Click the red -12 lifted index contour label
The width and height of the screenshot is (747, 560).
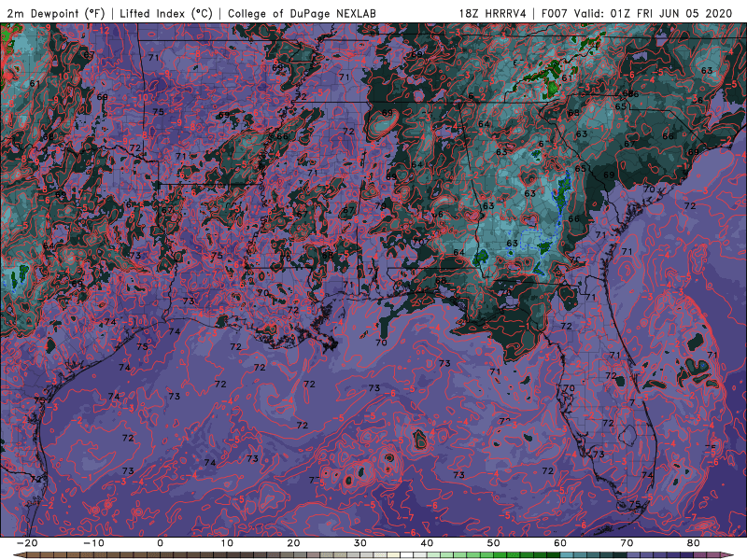click(x=102, y=30)
